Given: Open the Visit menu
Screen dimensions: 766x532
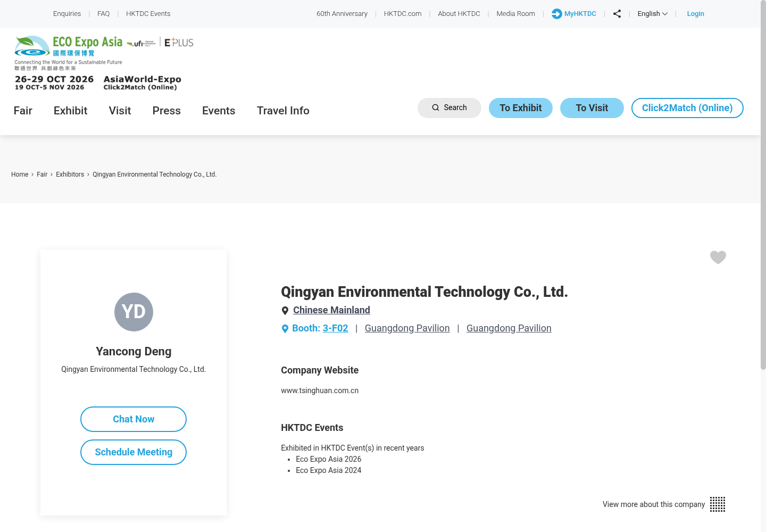Looking at the screenshot, I should (120, 111).
